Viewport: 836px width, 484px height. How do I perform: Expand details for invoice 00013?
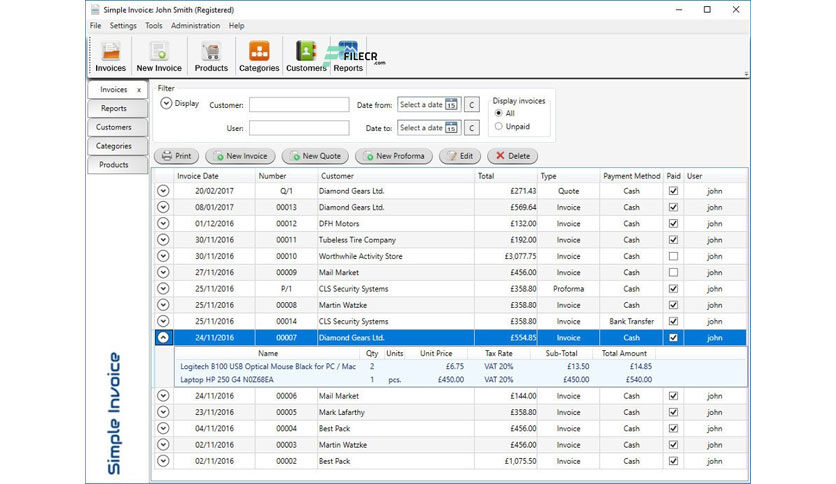click(163, 207)
